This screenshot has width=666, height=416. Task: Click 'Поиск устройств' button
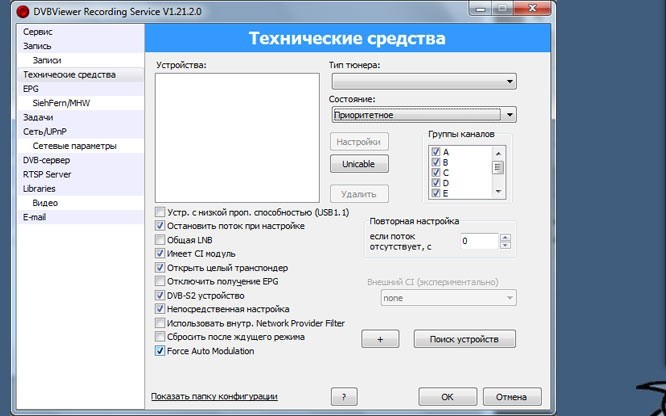point(464,340)
